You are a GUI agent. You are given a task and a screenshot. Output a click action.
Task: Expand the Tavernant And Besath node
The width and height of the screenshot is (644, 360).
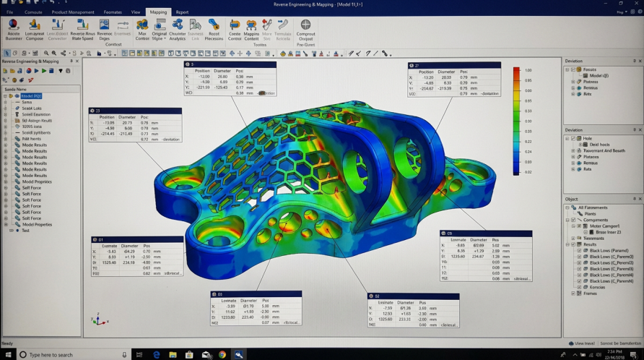coord(573,150)
